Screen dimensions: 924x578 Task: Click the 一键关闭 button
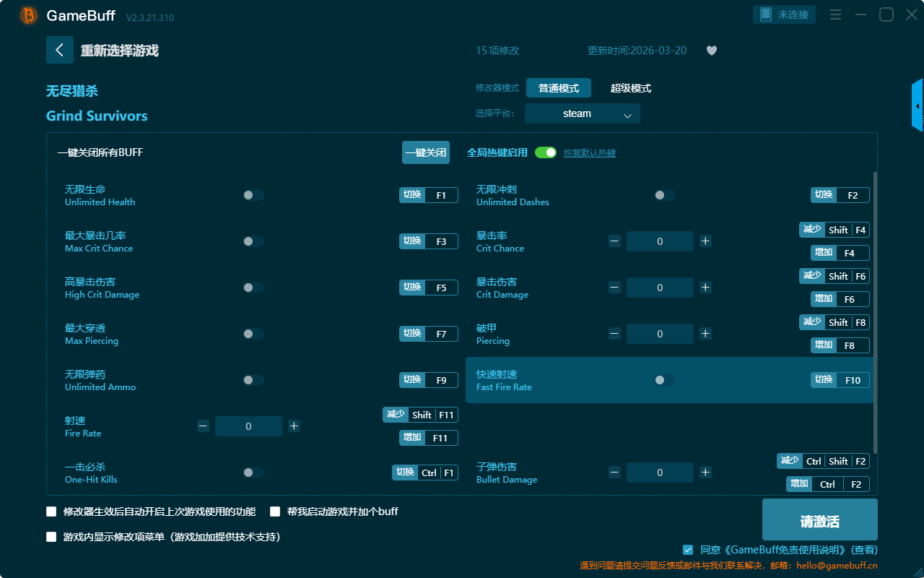[x=425, y=152]
